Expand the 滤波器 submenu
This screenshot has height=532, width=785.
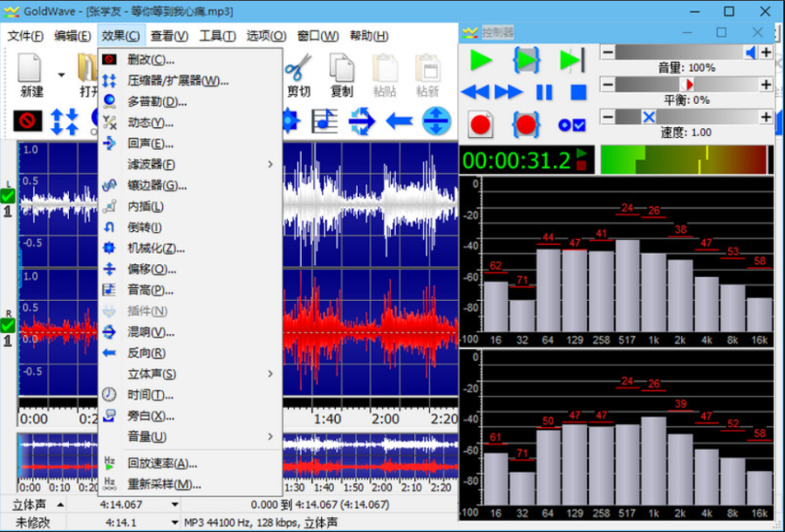[x=153, y=163]
